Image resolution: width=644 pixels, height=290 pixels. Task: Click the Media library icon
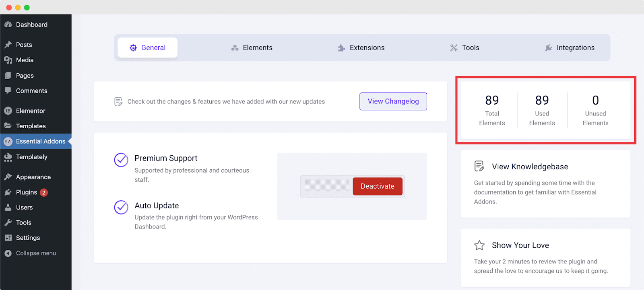click(8, 60)
